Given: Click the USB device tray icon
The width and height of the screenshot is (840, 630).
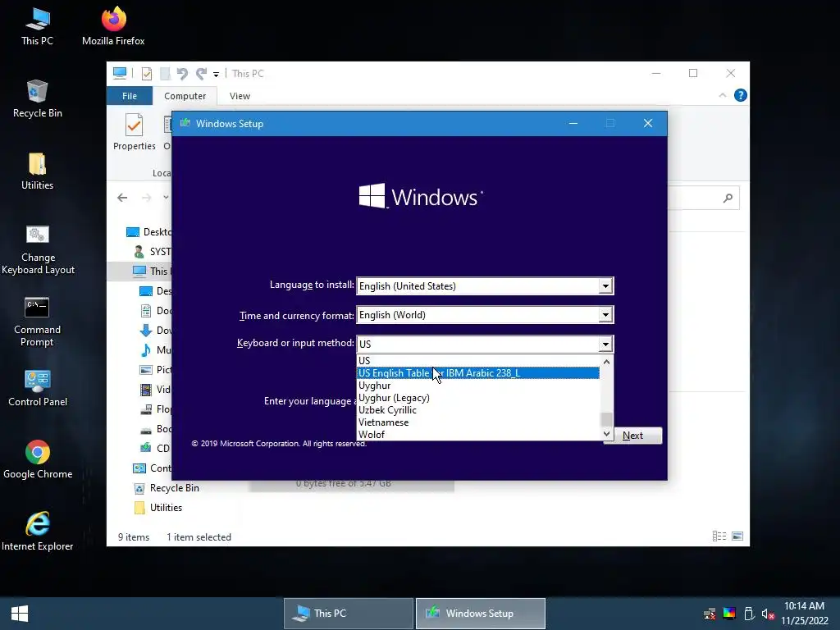Looking at the screenshot, I should coord(749,614).
